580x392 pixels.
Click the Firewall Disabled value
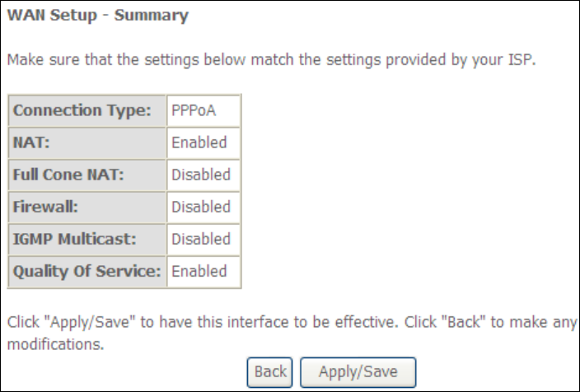(x=203, y=208)
